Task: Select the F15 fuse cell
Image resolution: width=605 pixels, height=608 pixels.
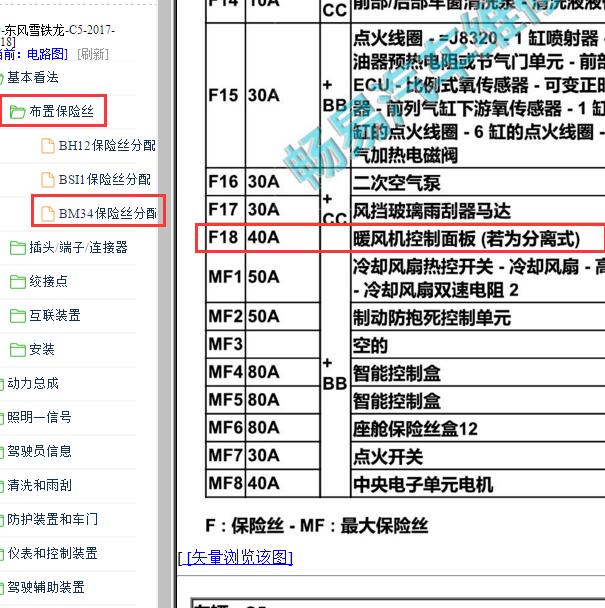Action: tap(225, 95)
